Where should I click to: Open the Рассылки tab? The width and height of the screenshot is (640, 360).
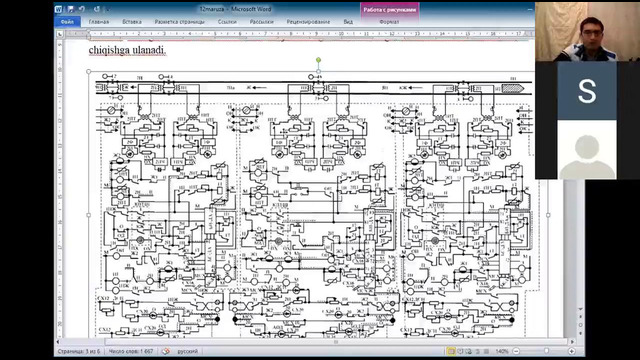point(262,22)
